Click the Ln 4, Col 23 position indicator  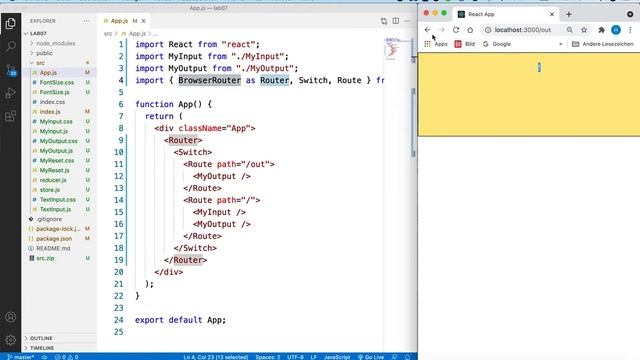(216, 357)
